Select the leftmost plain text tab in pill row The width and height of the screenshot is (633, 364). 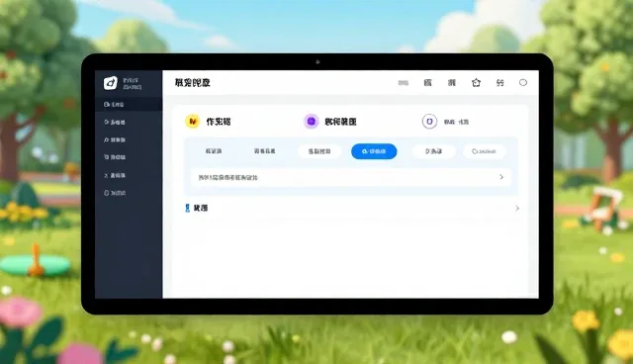[214, 151]
